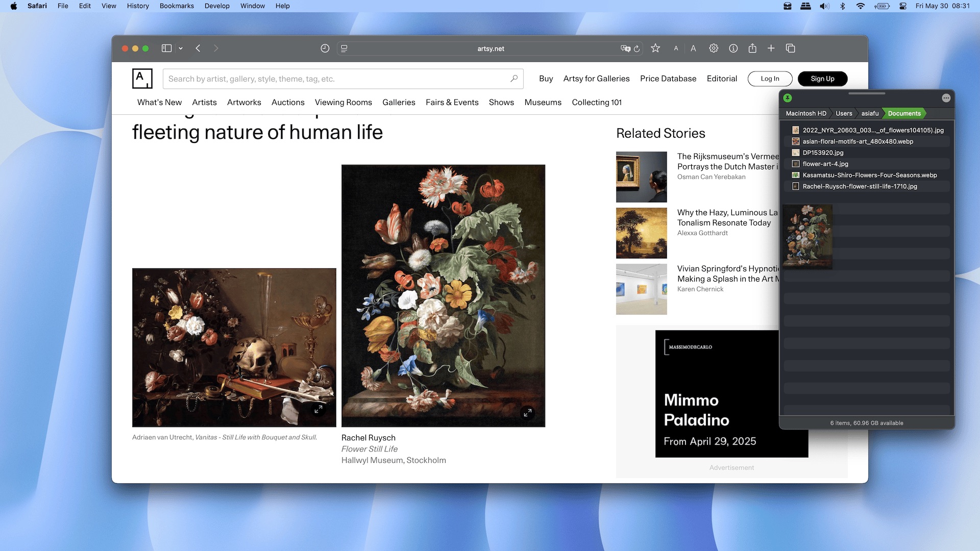The image size is (980, 551).
Task: Open the shelf's ellipsis options menu
Action: tap(946, 97)
